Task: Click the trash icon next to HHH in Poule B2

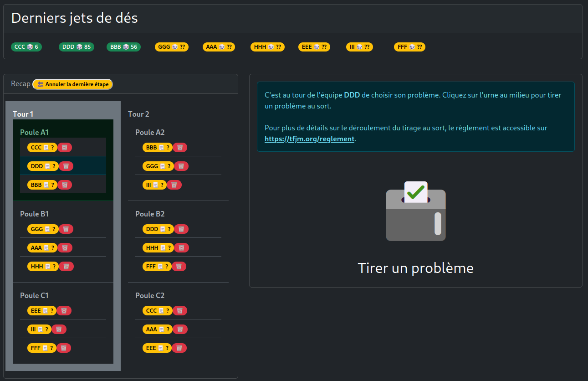Action: click(181, 247)
